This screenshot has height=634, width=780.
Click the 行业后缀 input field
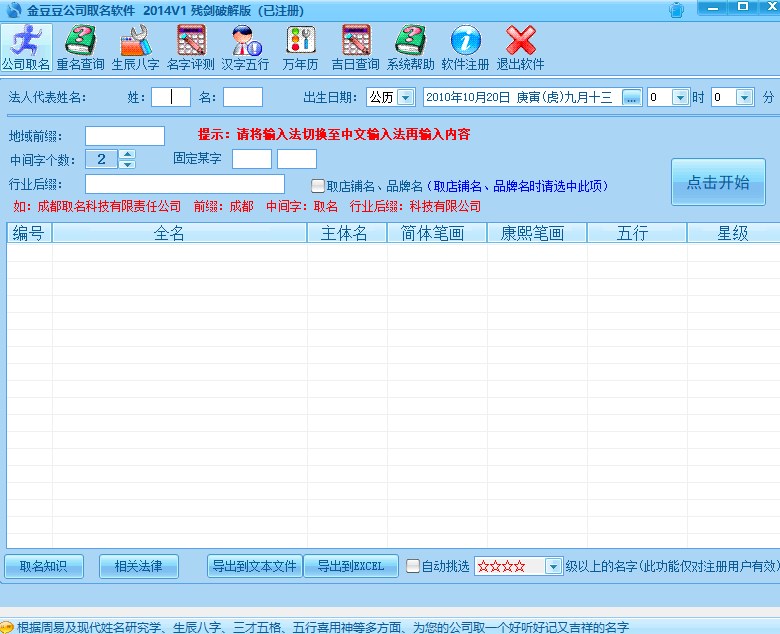coord(185,184)
